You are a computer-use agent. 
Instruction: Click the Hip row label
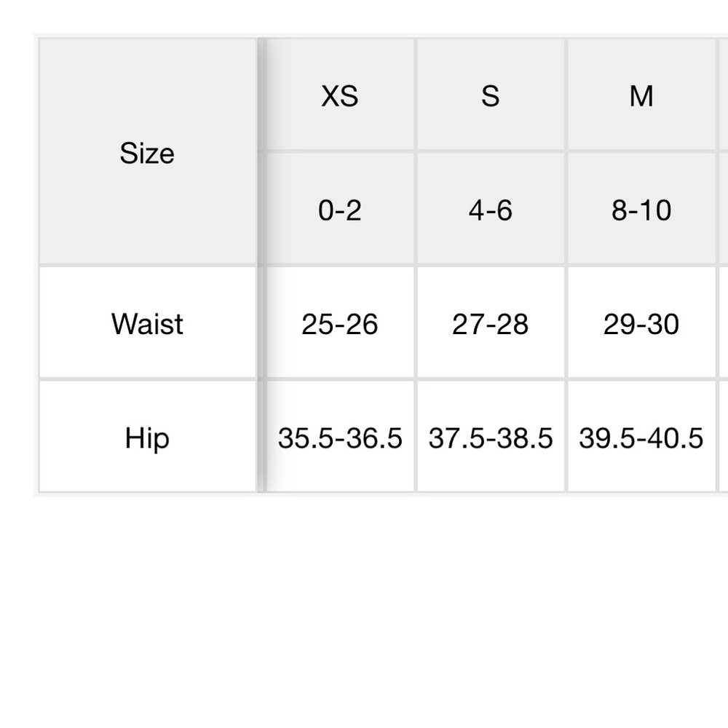coord(147,437)
